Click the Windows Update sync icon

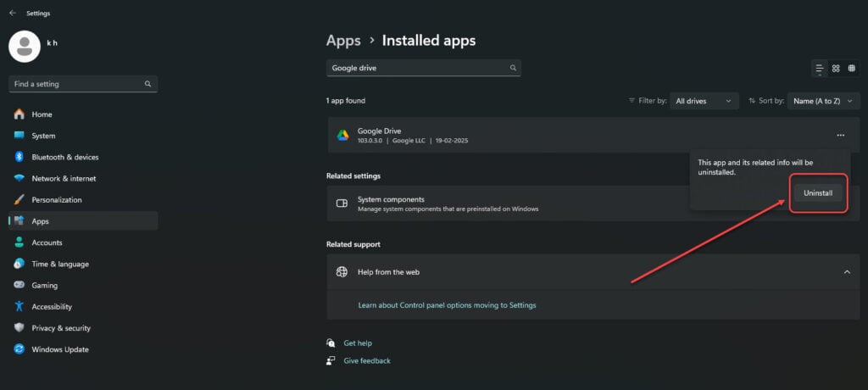(x=19, y=349)
